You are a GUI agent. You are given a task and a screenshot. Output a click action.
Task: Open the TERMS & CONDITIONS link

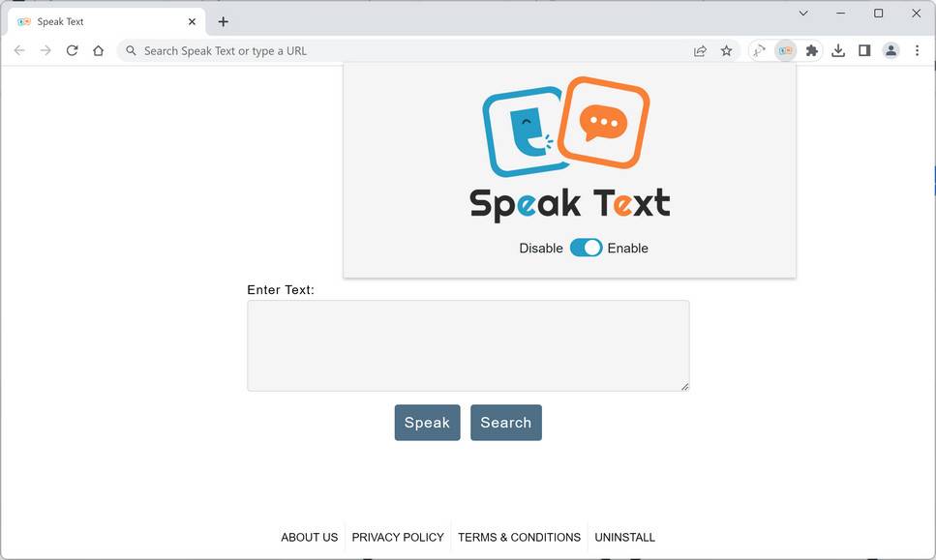tap(519, 538)
